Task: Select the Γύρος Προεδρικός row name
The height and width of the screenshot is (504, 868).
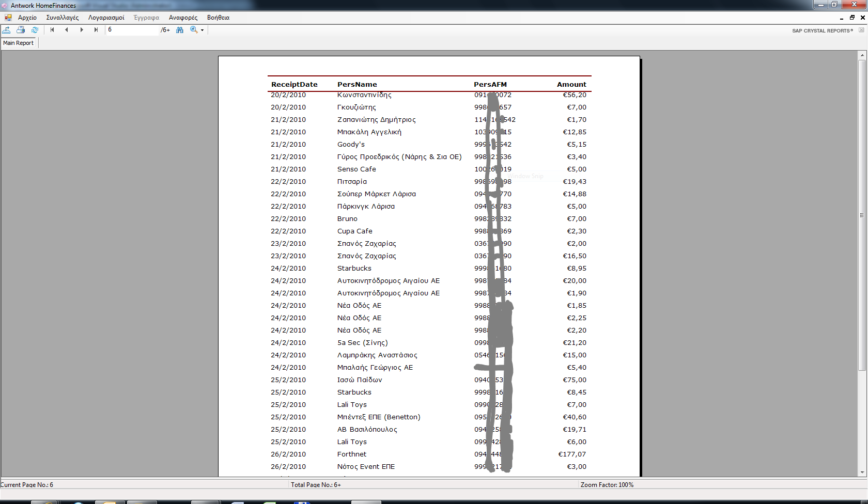Action: click(x=399, y=157)
